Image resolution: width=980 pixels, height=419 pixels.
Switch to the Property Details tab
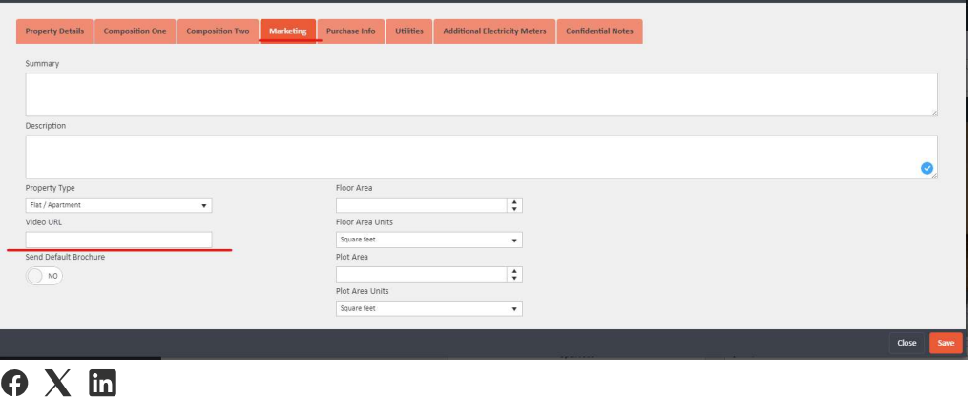coord(54,31)
